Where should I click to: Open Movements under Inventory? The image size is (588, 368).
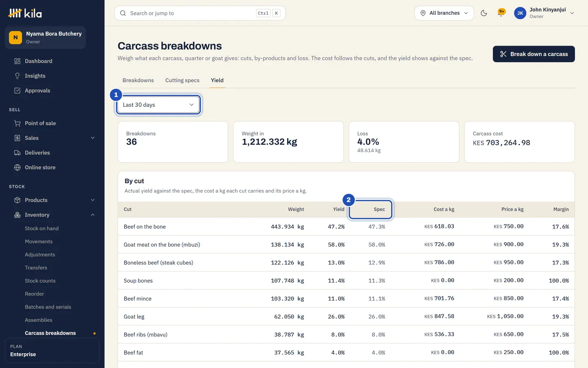pos(39,241)
